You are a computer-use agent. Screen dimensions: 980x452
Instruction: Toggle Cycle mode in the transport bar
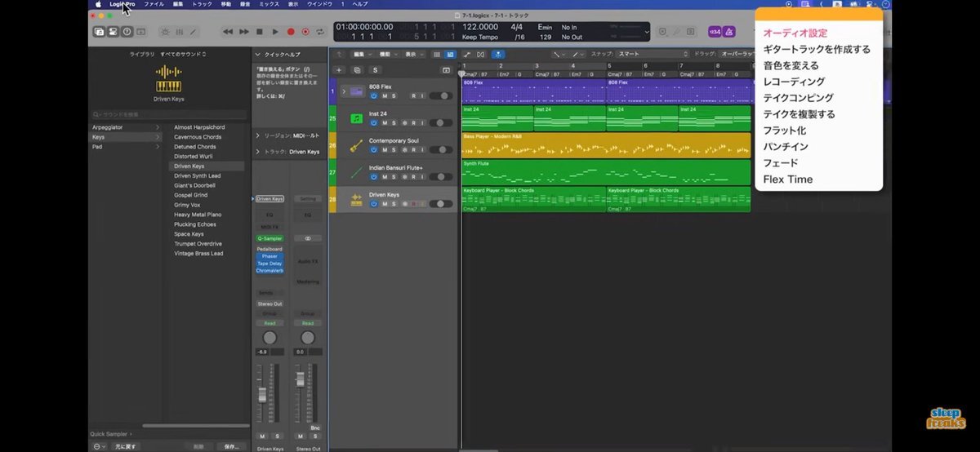pyautogui.click(x=321, y=32)
